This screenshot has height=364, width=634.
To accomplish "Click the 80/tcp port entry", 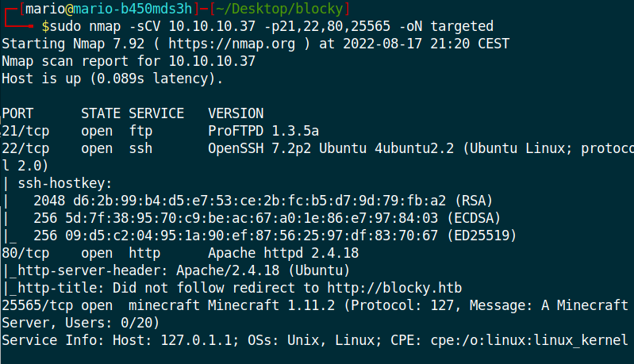I will tap(25, 253).
